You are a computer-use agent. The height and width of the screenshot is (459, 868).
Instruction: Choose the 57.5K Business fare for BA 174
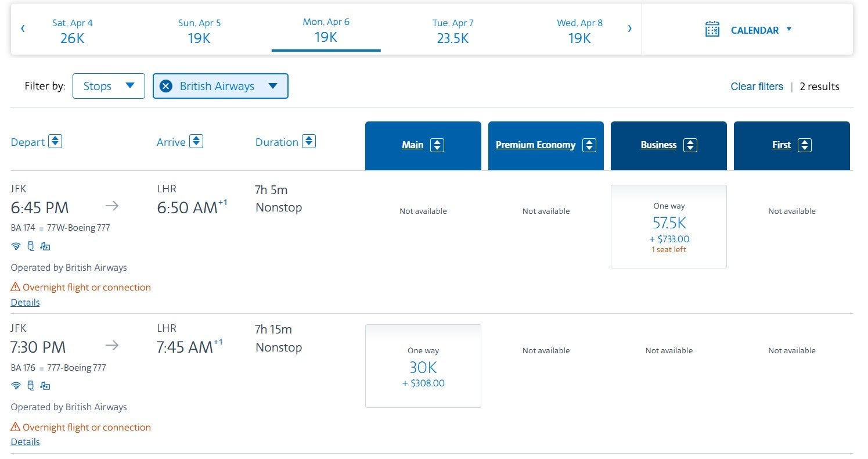tap(669, 227)
